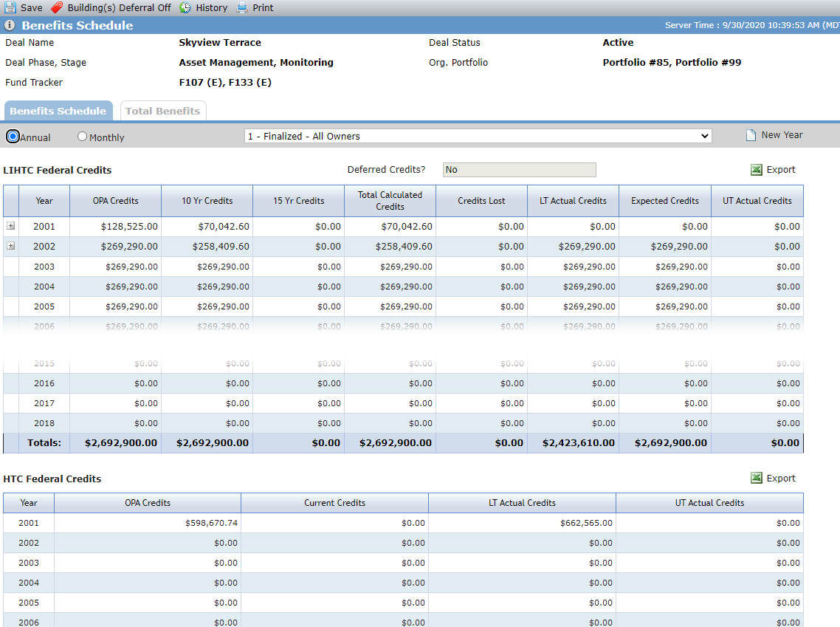Click year 2003 in the LIHTC table

[44, 267]
